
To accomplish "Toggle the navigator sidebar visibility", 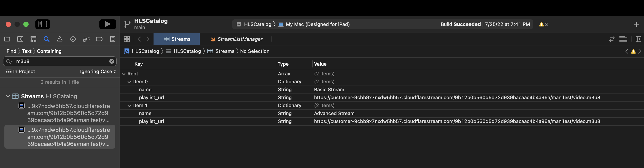I will click(x=43, y=24).
